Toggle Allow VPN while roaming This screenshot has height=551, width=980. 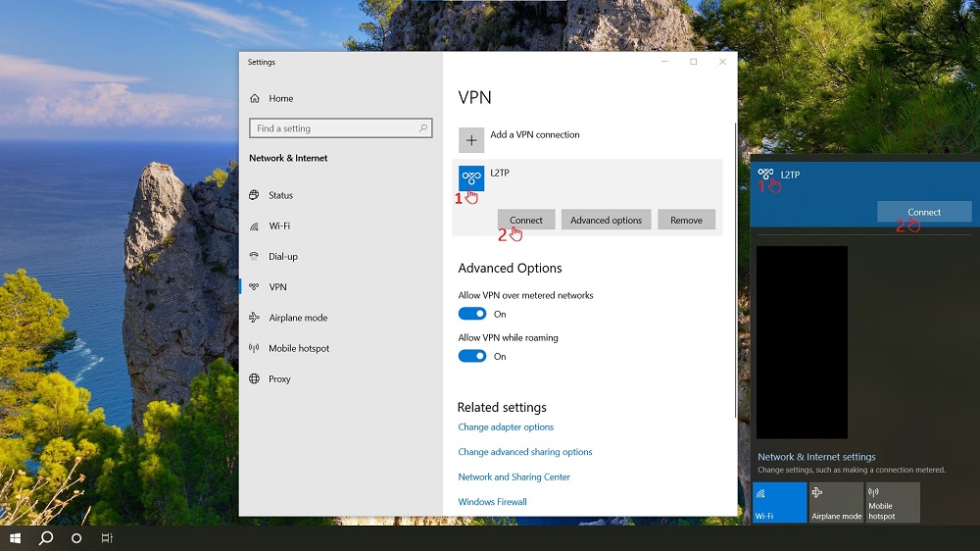[x=472, y=356]
